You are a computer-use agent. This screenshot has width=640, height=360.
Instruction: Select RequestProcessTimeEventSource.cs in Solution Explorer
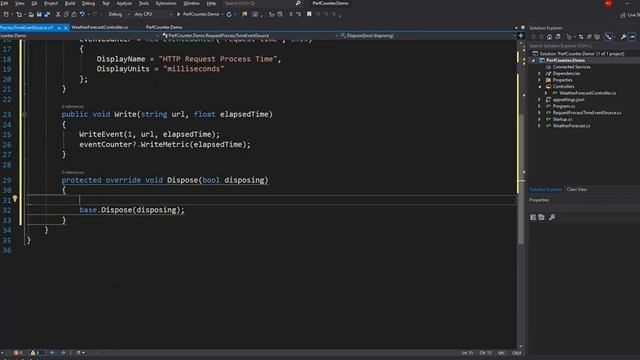click(587, 113)
